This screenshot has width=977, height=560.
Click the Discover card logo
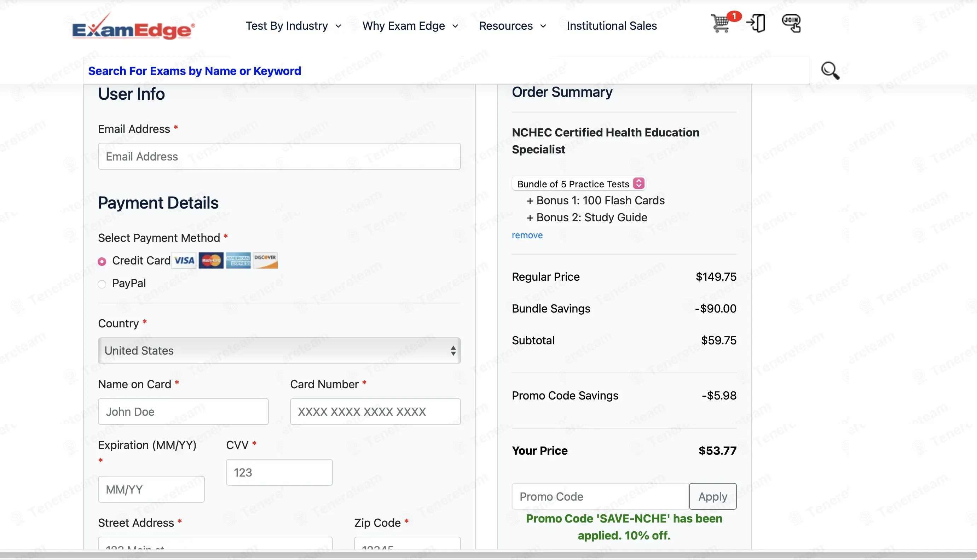click(x=265, y=261)
